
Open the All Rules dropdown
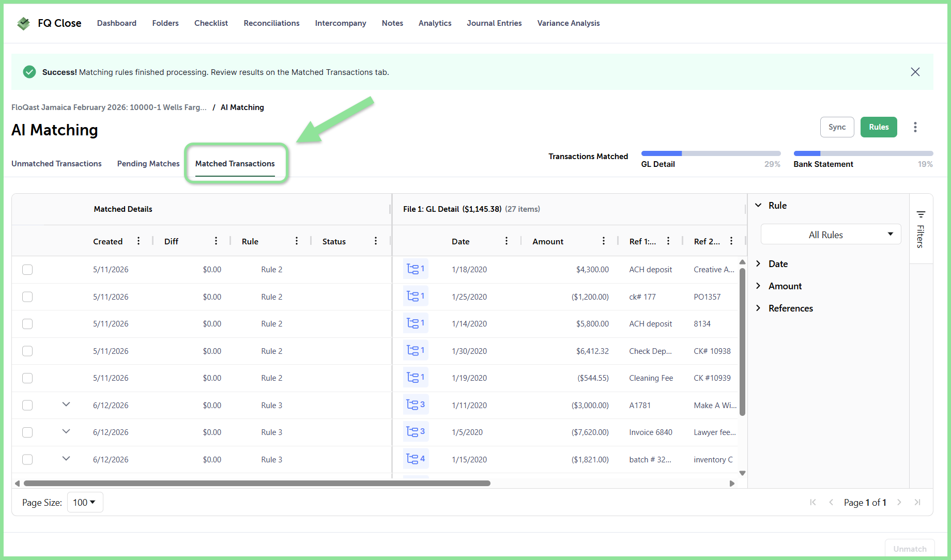(x=831, y=235)
